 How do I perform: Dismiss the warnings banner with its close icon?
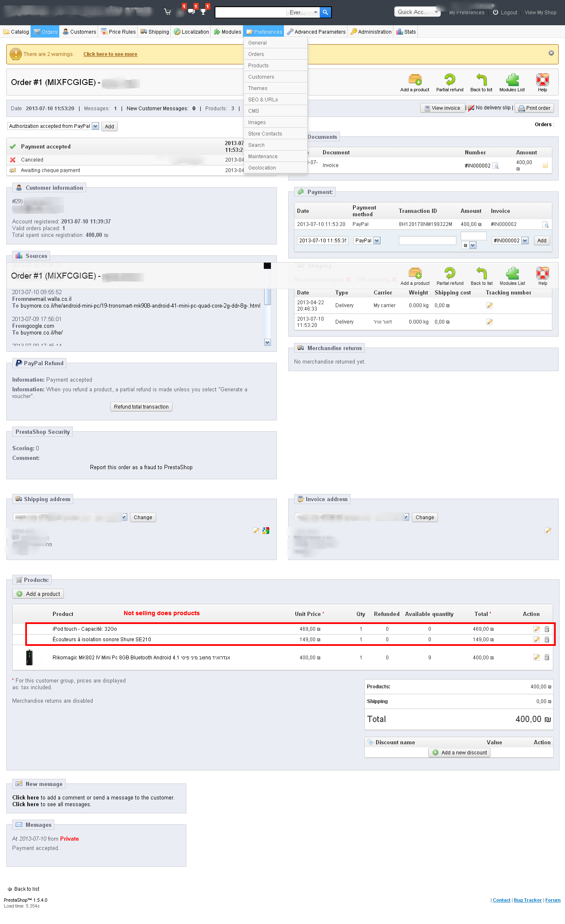pos(551,53)
